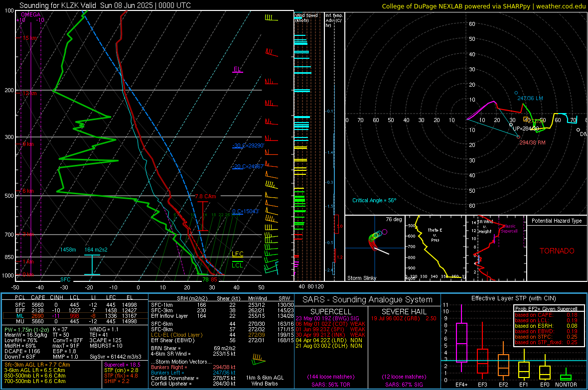Click the 1458m effective inflow label

(68, 250)
